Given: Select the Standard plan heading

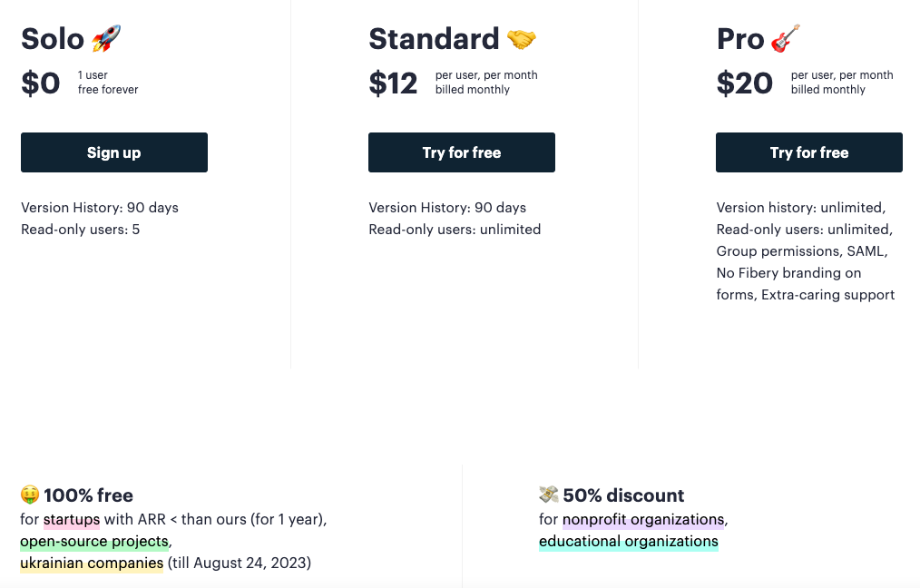Looking at the screenshot, I should pos(435,39).
